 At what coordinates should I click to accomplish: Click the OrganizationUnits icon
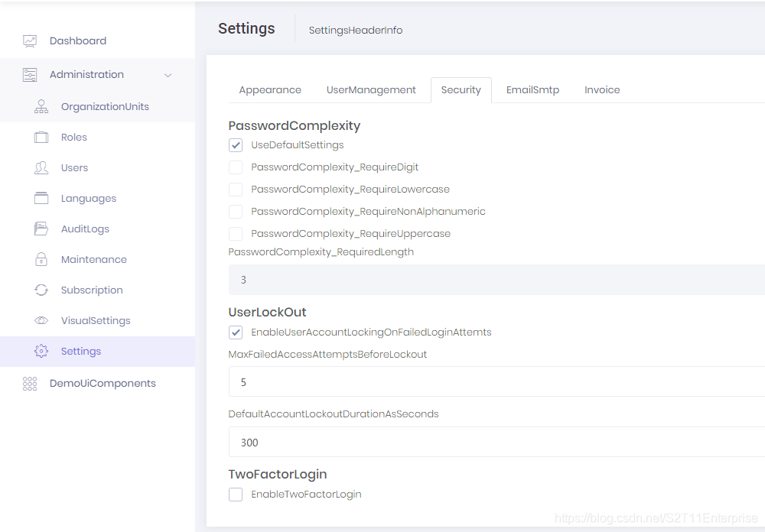pyautogui.click(x=42, y=106)
